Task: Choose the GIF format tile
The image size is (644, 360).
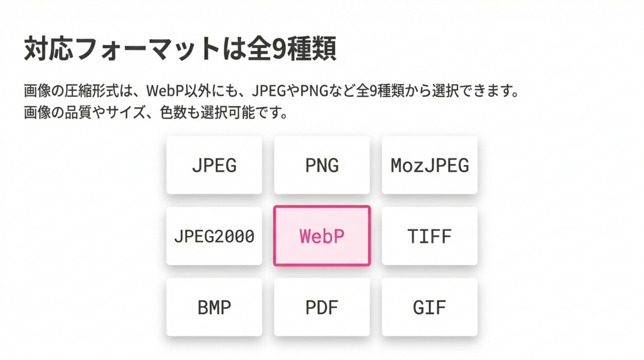Action: (x=429, y=307)
